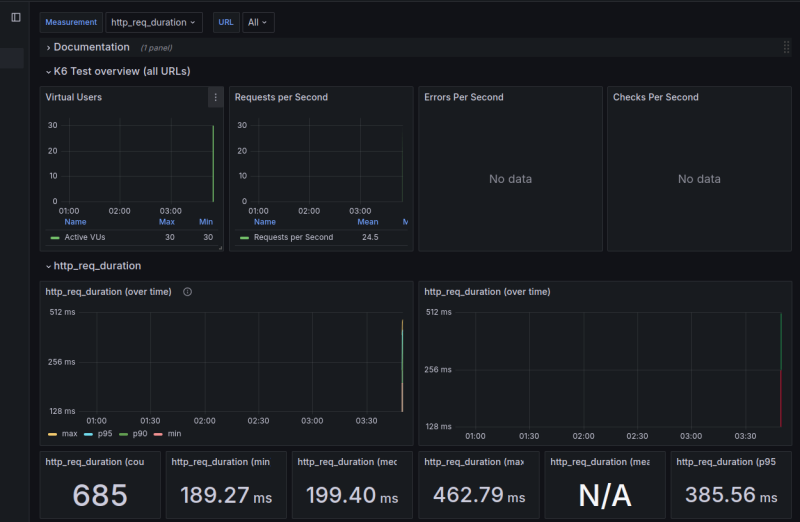Viewport: 800px width, 522px height.
Task: Grab the Documentation row drag handle
Action: (786, 47)
